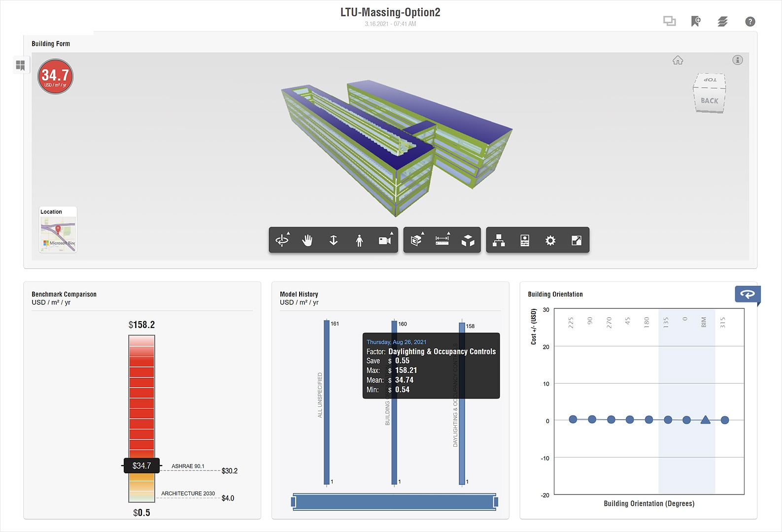Open the Location map thumbnail

pyautogui.click(x=58, y=234)
